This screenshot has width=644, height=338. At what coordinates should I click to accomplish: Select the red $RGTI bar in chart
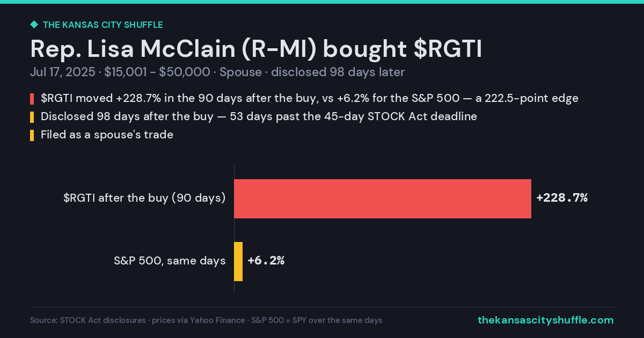[383, 199]
